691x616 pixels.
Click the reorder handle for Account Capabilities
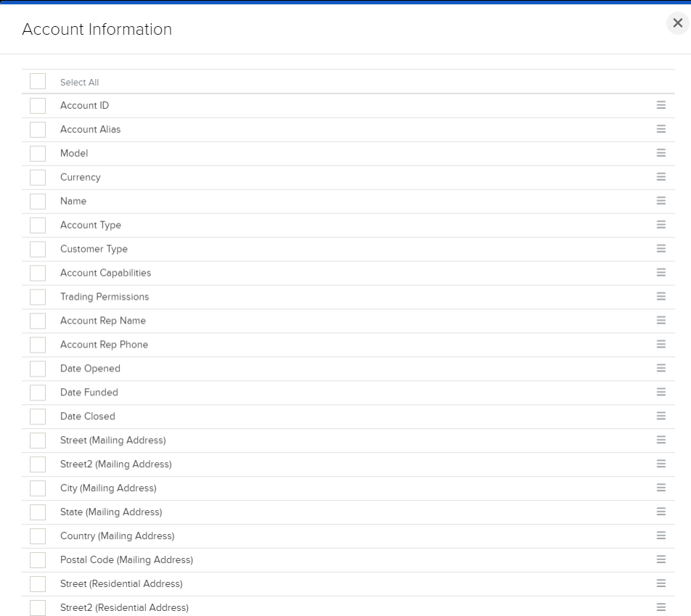661,272
